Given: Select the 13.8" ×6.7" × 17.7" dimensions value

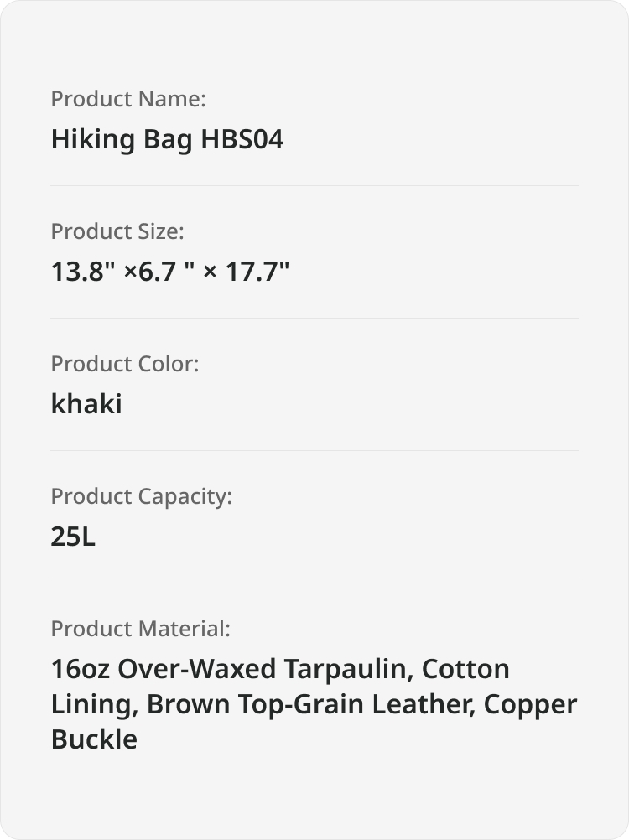Looking at the screenshot, I should 170,271.
